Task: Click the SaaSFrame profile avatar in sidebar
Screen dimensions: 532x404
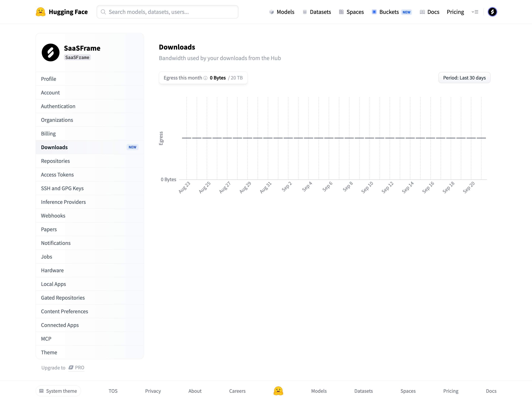Action: [50, 52]
